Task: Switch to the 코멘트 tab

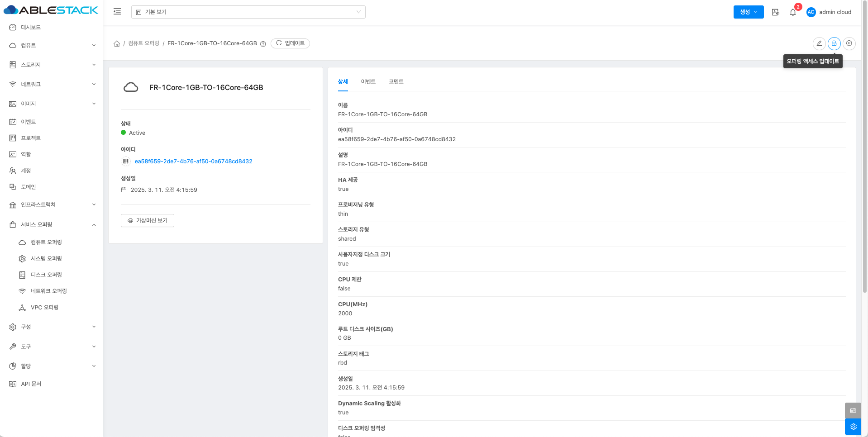Action: point(396,81)
